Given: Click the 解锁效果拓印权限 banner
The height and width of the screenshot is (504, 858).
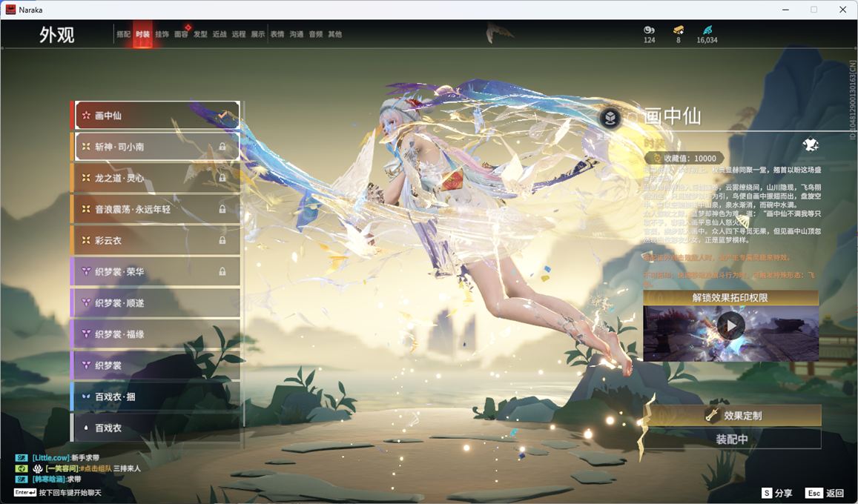Looking at the screenshot, I should 730,297.
